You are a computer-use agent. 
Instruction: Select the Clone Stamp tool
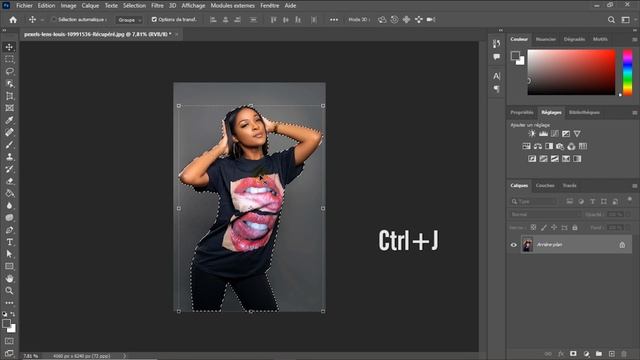(x=9, y=157)
